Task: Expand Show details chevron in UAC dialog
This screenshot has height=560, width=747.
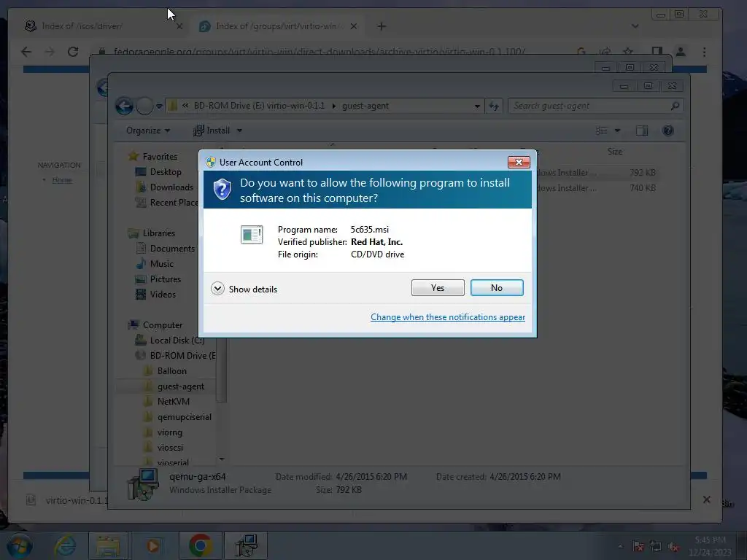Action: pyautogui.click(x=217, y=289)
